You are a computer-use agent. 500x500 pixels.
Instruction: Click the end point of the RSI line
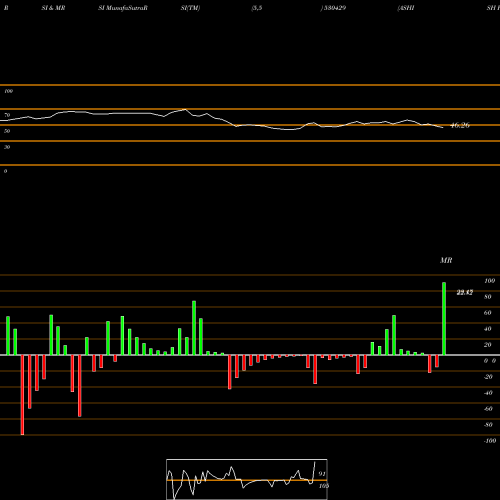coord(443,128)
